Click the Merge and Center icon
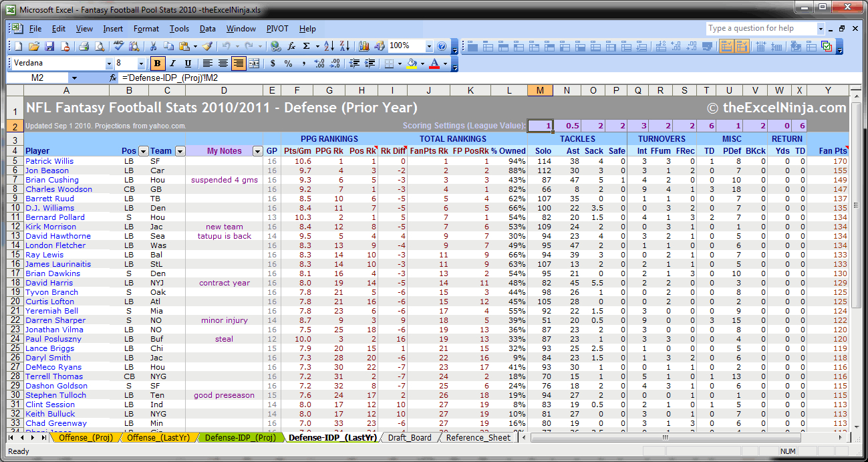The height and width of the screenshot is (462, 868). 254,64
